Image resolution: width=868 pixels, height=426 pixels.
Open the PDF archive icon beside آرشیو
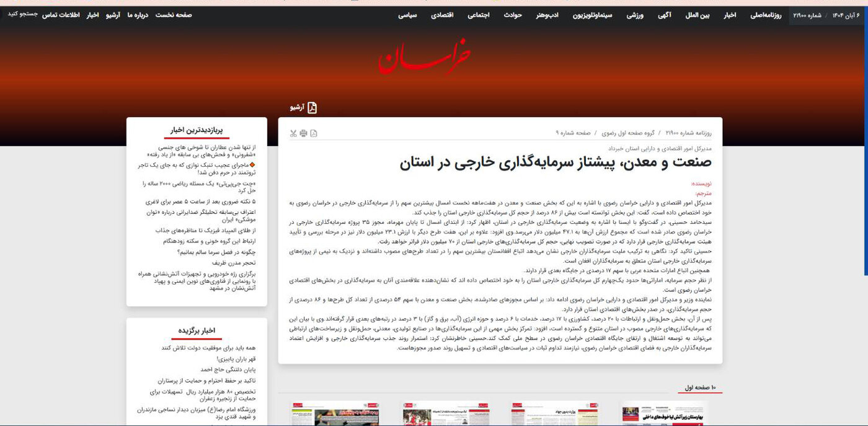312,107
